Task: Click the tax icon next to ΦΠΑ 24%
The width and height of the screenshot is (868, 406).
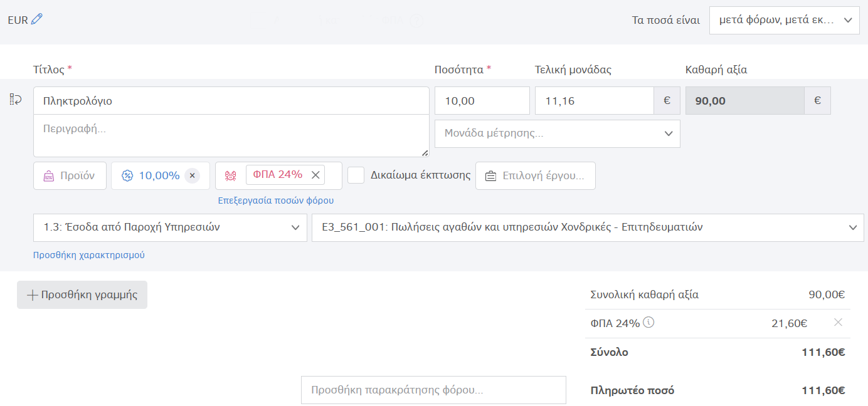Action: (230, 175)
